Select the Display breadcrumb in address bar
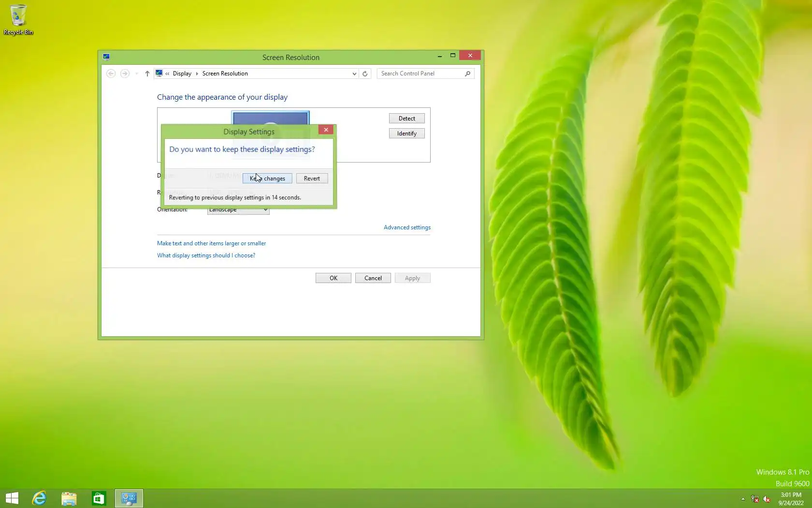This screenshot has height=508, width=812. pyautogui.click(x=182, y=74)
